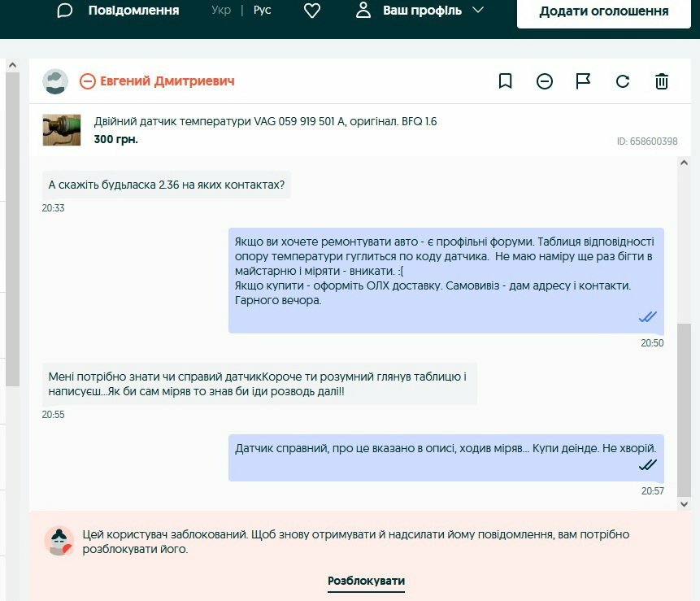
Task: Click the 20:33 message timestamp
Action: coord(53,208)
